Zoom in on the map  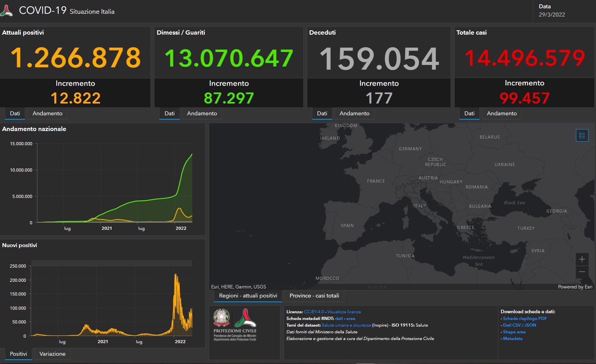pyautogui.click(x=582, y=259)
